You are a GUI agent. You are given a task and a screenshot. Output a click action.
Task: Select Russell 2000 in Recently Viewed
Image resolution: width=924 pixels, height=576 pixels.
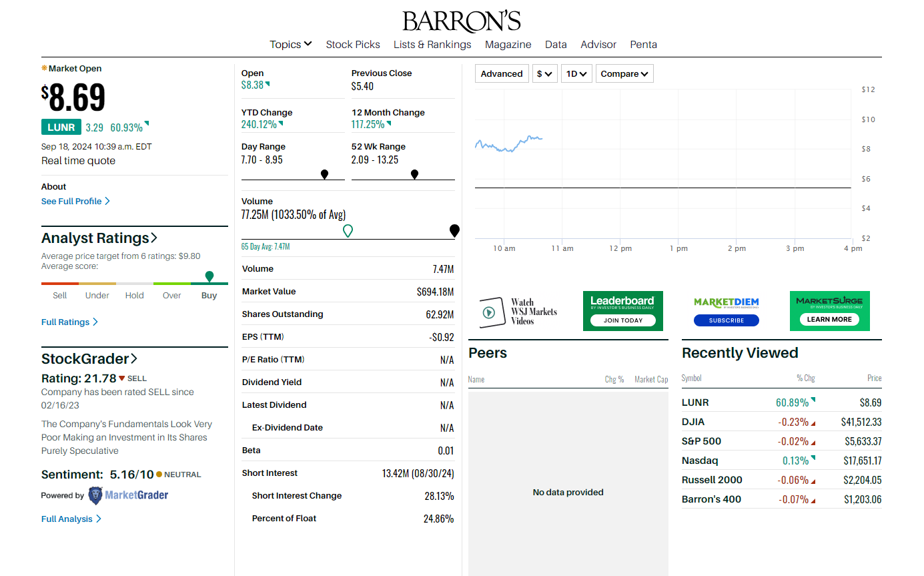click(712, 480)
